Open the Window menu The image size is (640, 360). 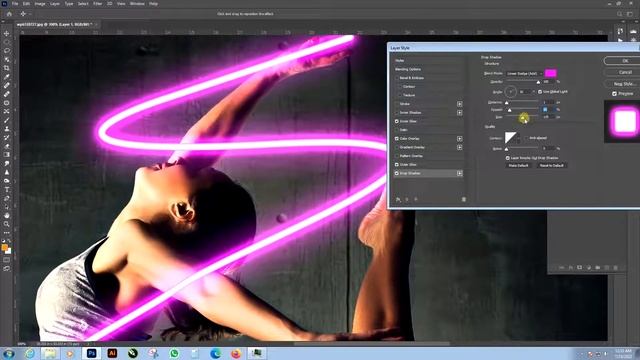137,4
